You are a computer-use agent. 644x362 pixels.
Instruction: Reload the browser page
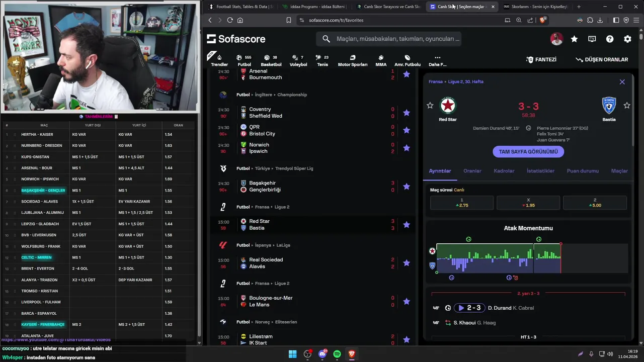[230, 20]
